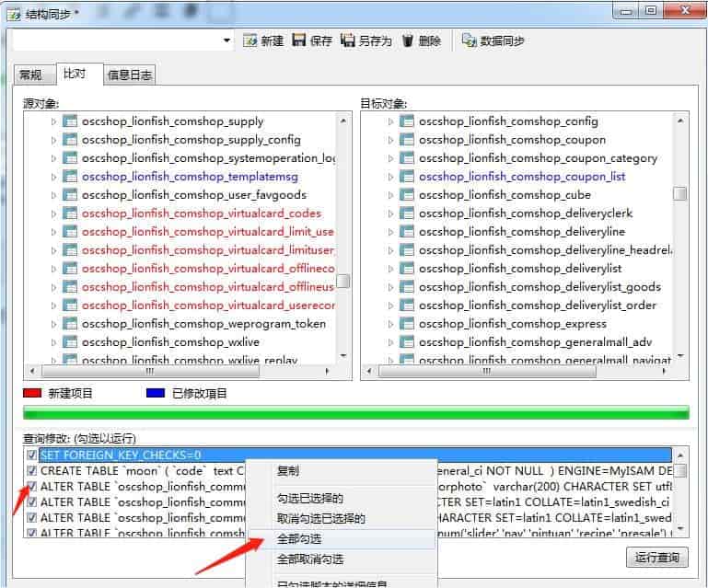Click table icon of target comshop_coupon
The width and height of the screenshot is (708, 588).
[407, 140]
